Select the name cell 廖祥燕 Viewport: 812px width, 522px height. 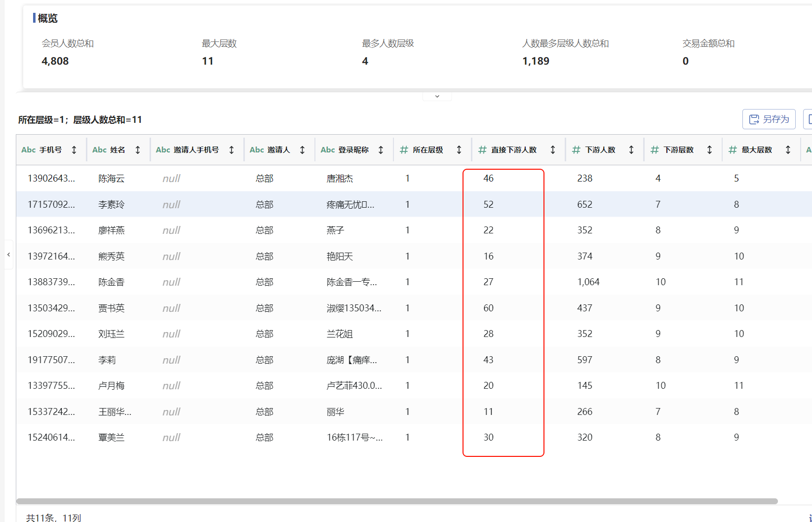(112, 230)
